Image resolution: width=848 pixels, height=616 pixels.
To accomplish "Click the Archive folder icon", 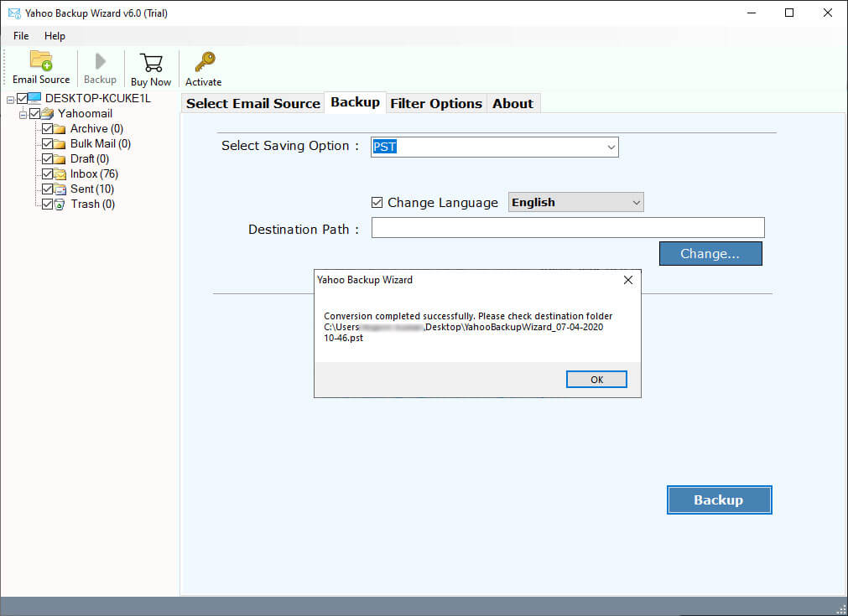I will pos(60,128).
